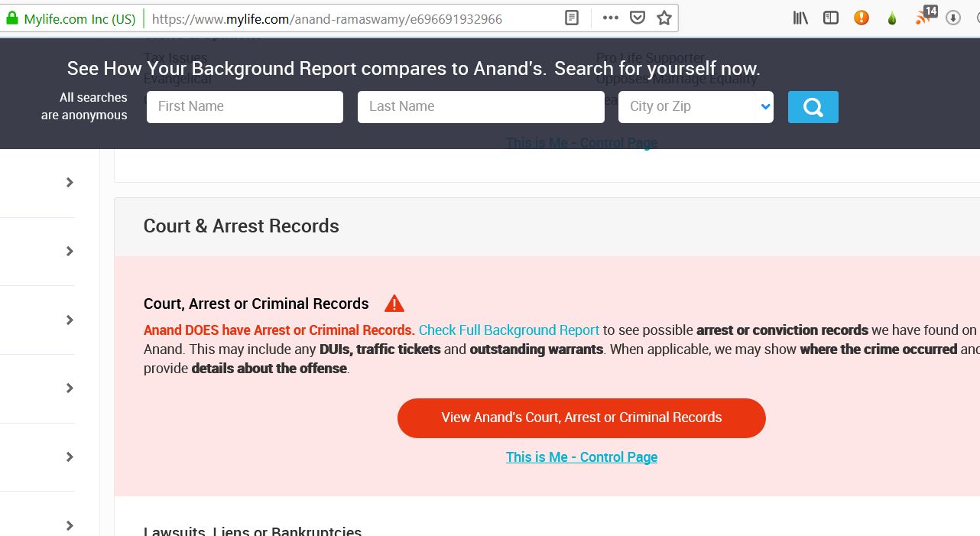980x536 pixels.
Task: Open the green droplet extension icon
Action: point(892,18)
